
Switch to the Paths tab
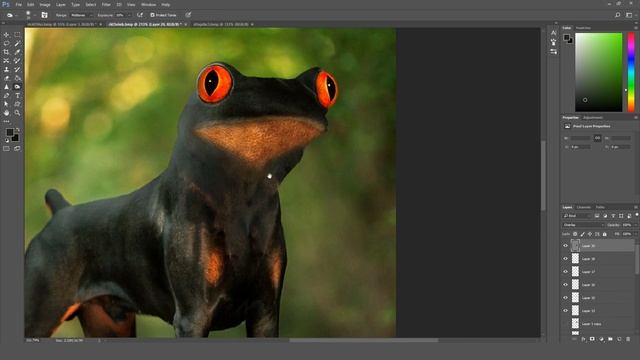pyautogui.click(x=600, y=207)
